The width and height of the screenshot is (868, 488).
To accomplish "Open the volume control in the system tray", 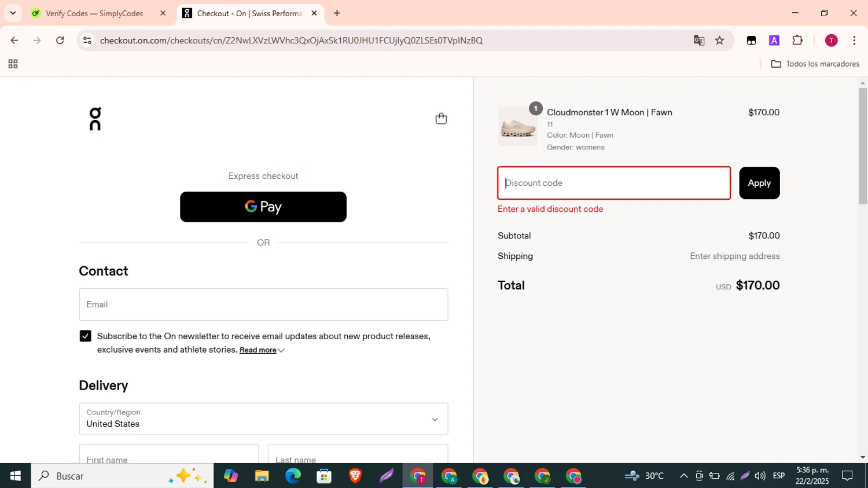I will tap(760, 476).
